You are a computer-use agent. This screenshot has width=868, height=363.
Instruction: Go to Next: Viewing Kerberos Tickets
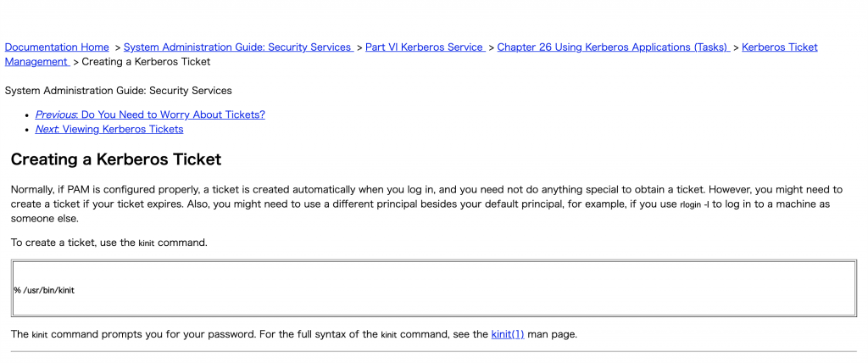(x=109, y=129)
